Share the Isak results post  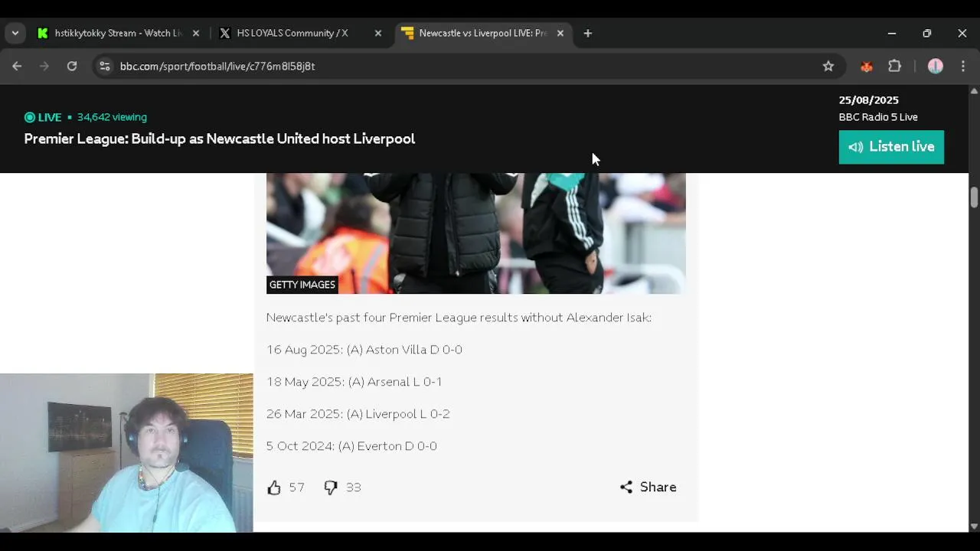point(648,487)
